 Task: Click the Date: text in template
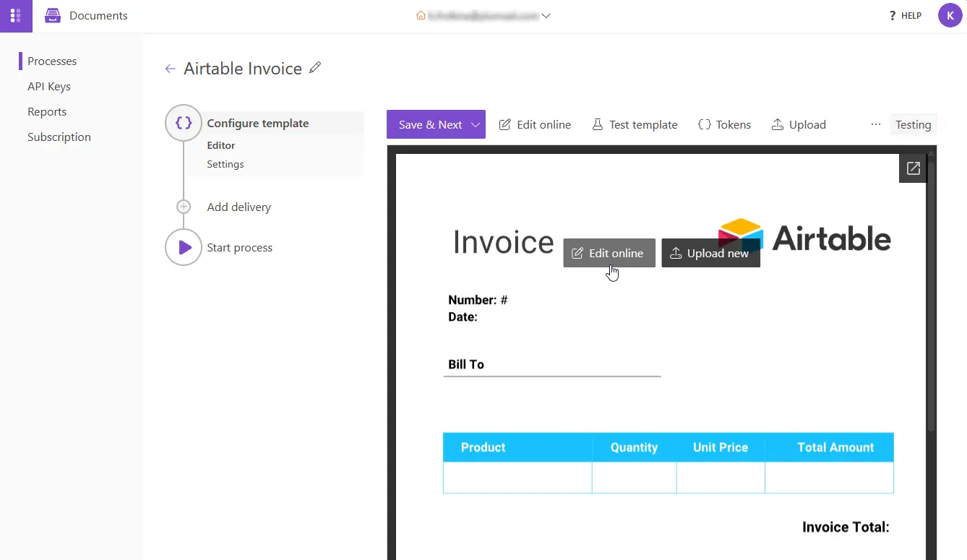click(463, 316)
